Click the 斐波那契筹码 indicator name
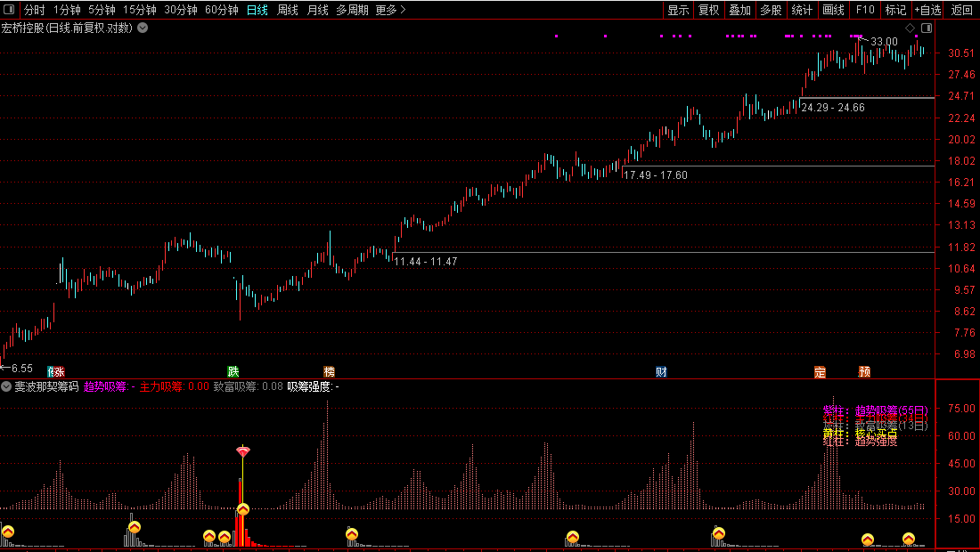Screen dimensions: 980x552 [x=47, y=386]
